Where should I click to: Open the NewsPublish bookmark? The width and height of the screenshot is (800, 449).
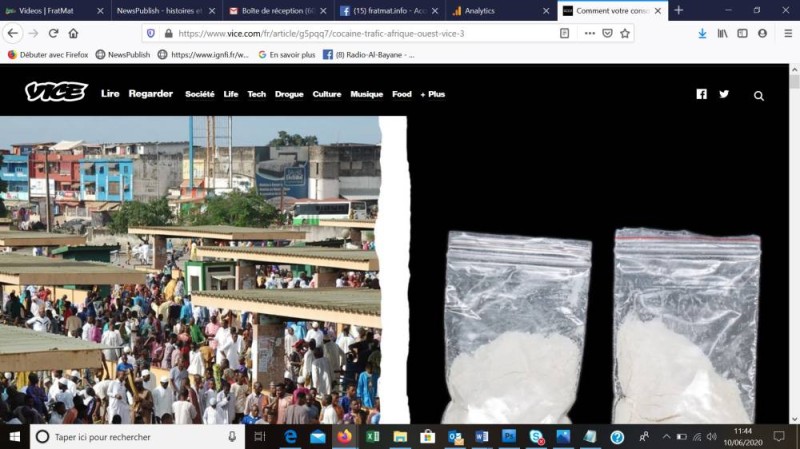point(123,55)
